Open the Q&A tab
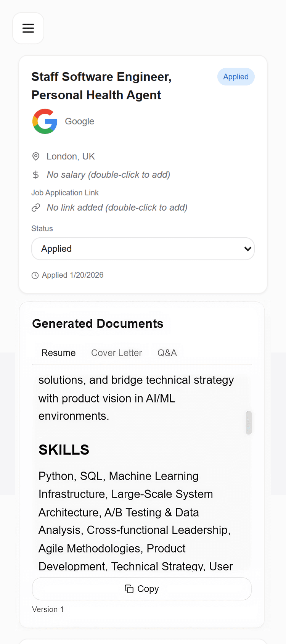286x644 pixels. (167, 353)
